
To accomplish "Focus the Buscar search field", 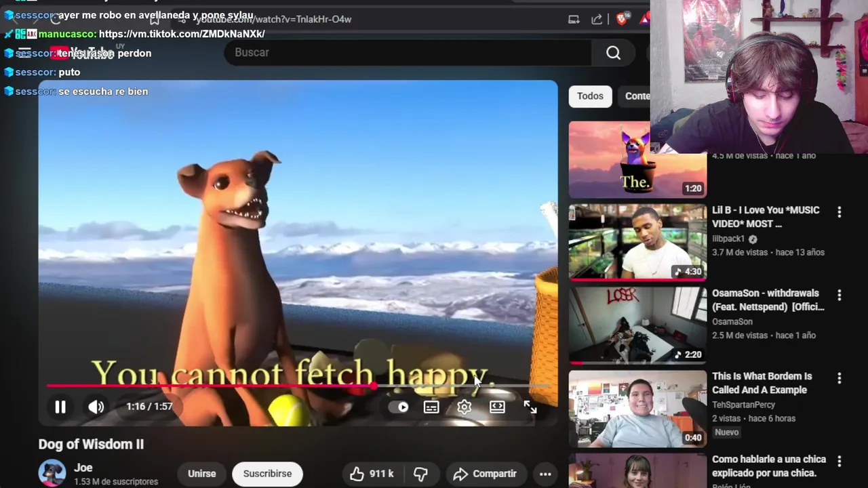I will [x=408, y=53].
